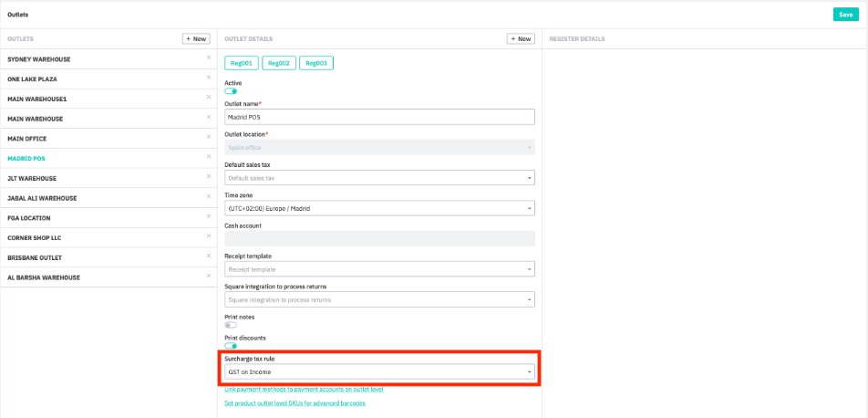This screenshot has width=868, height=418.
Task: Expand the Time zone dropdown
Action: [x=379, y=208]
